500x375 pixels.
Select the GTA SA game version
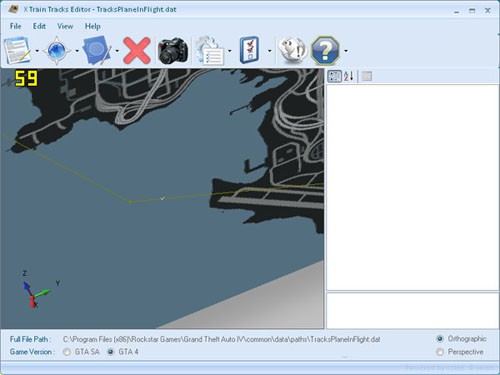tap(67, 352)
